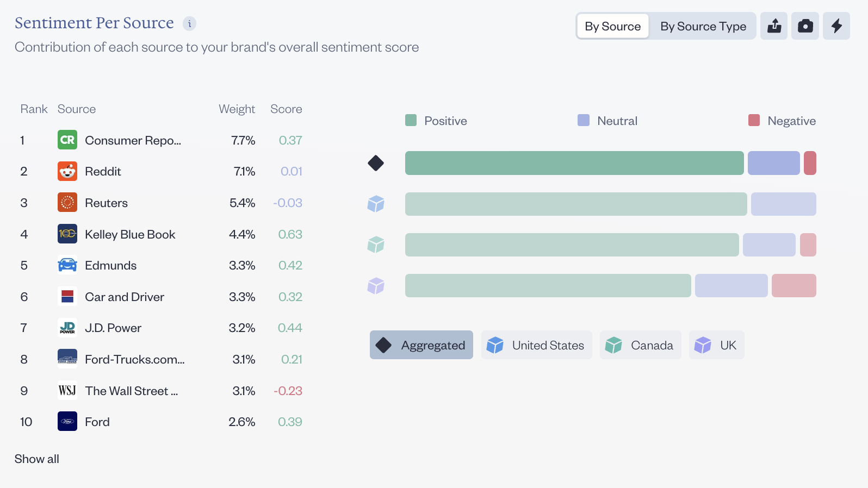Select the 'J.D. Power' source name
The image size is (868, 488).
click(x=113, y=328)
